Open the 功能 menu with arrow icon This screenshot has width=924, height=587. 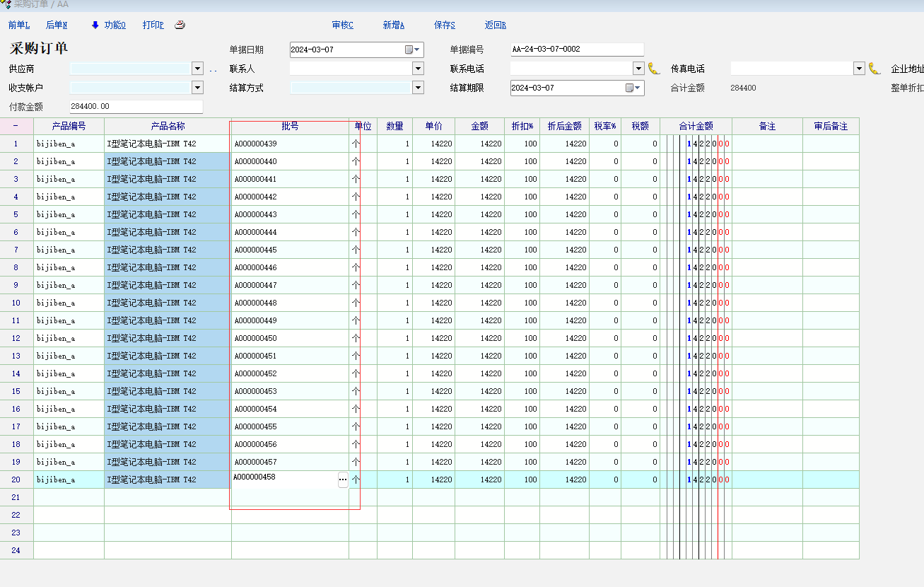coord(108,25)
